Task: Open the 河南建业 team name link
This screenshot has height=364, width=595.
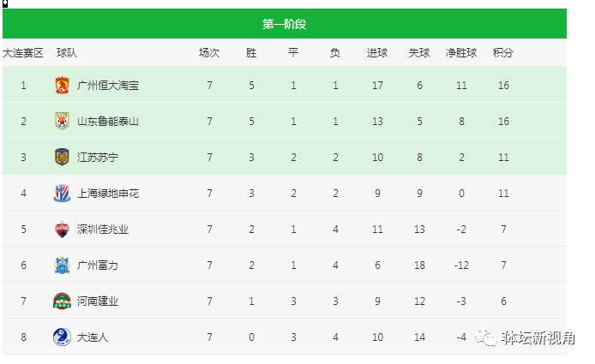Action: 98,301
